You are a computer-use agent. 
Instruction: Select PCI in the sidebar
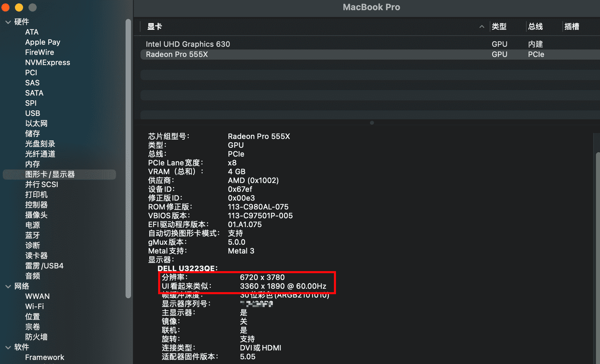31,73
